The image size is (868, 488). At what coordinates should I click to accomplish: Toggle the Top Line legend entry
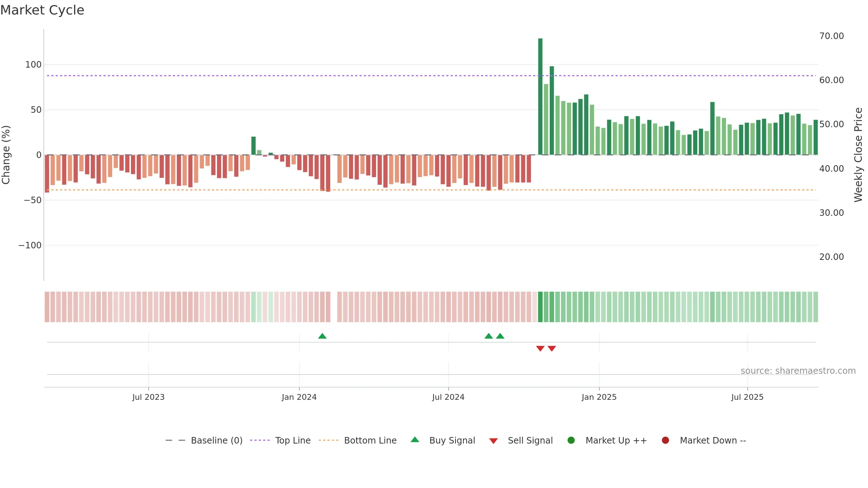point(280,440)
